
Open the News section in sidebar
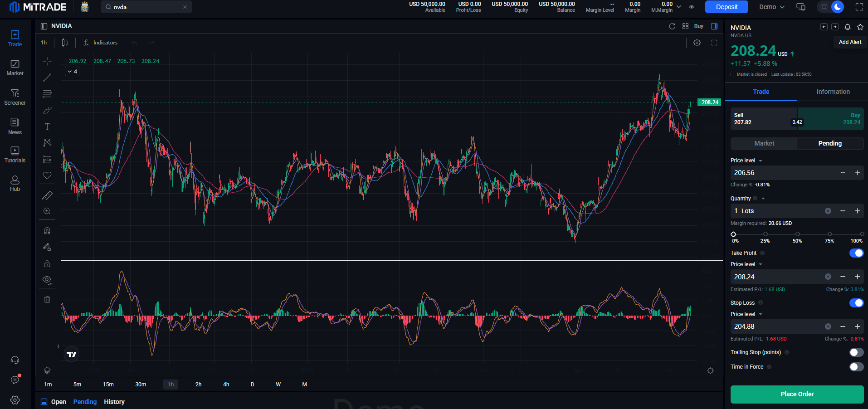pyautogui.click(x=15, y=127)
